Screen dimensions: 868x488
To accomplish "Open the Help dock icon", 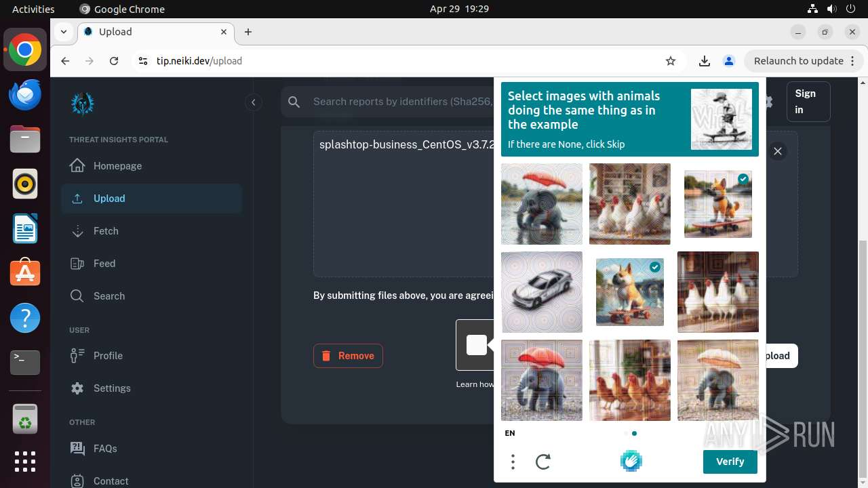I will 25,318.
